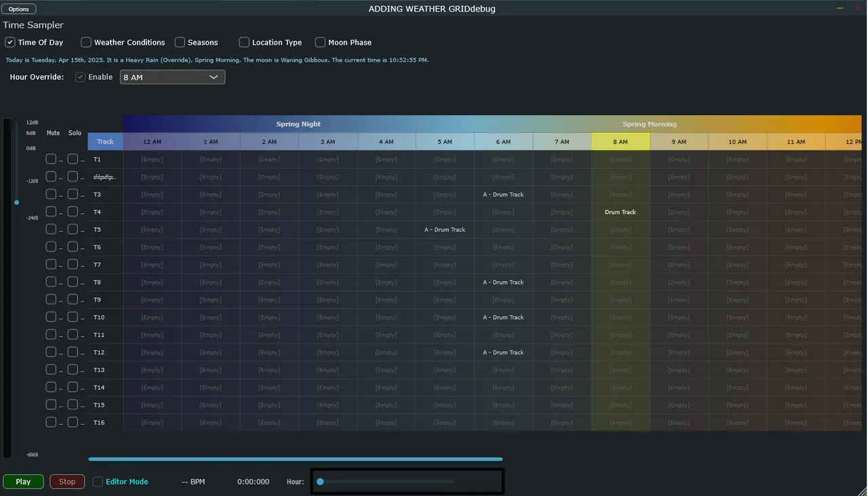Click the Solo column label
868x496 pixels.
pos(75,133)
